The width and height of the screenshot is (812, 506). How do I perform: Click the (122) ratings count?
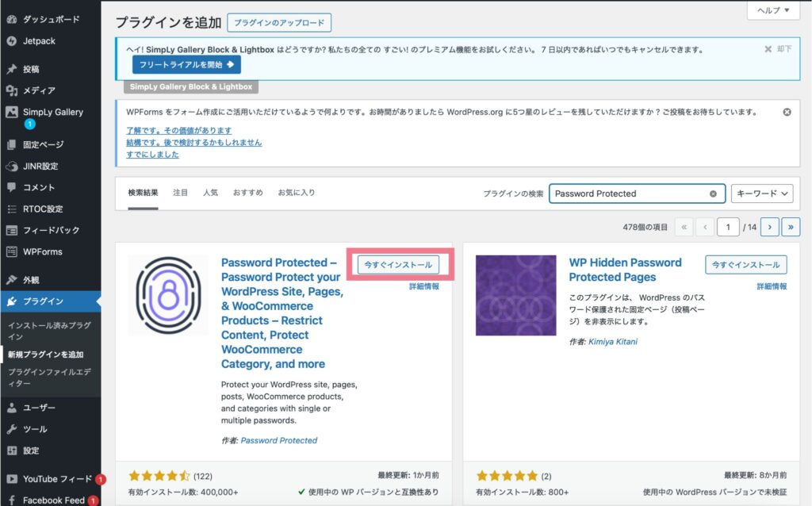click(203, 476)
